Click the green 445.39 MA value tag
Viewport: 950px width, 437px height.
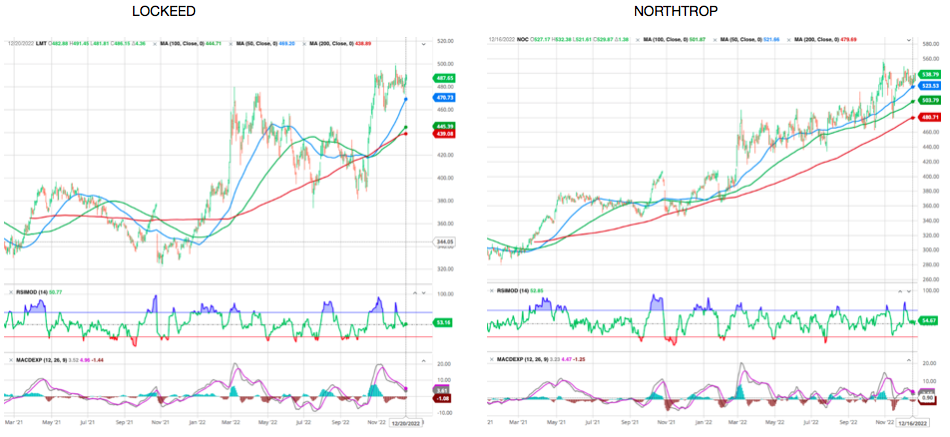(444, 126)
